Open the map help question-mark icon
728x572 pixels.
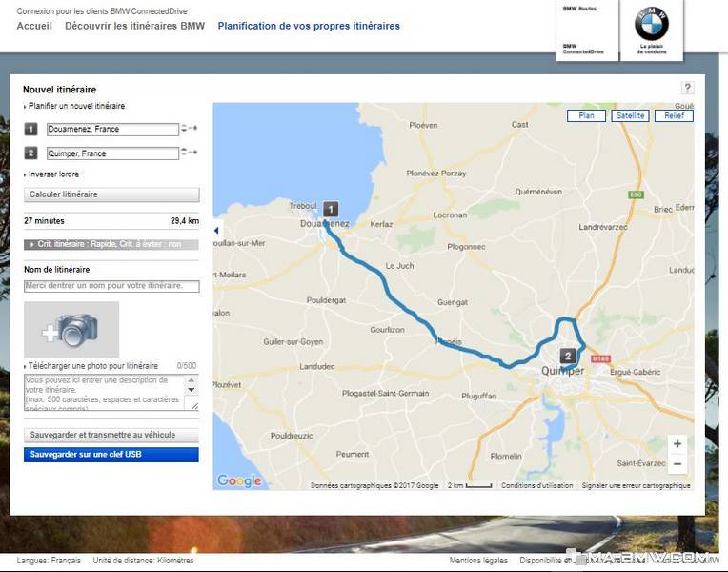tap(687, 88)
